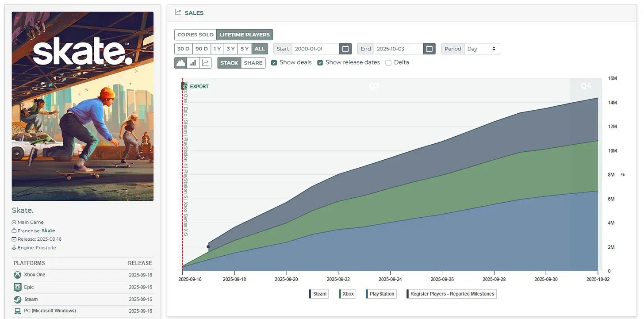
Task: Click the Epic Games platform icon
Action: click(x=17, y=287)
